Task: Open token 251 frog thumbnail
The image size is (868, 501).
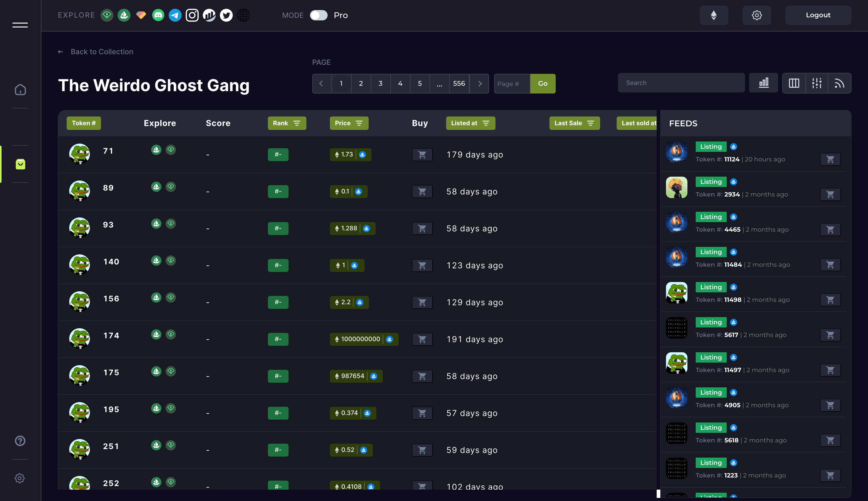Action: (80, 449)
